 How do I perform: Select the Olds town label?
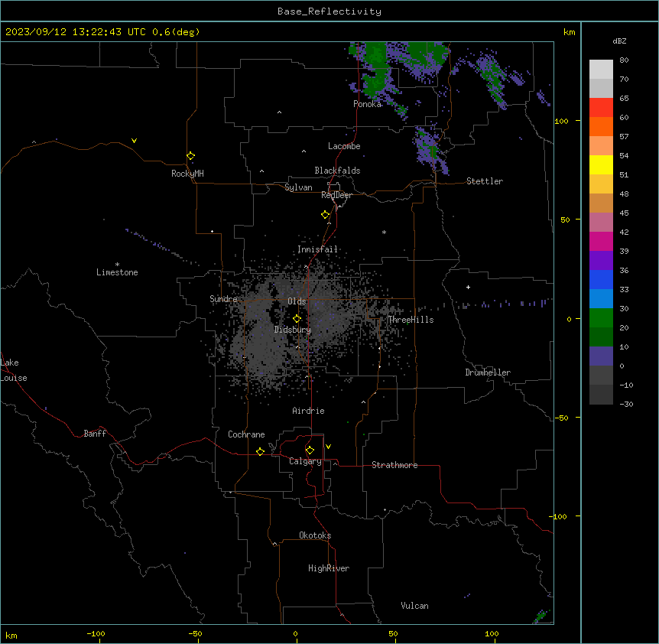pyautogui.click(x=297, y=301)
